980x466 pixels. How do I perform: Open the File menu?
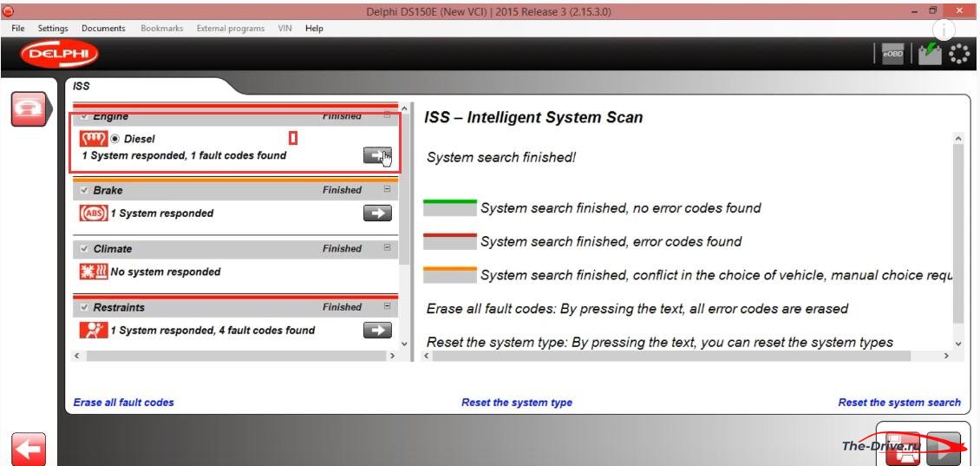point(18,28)
